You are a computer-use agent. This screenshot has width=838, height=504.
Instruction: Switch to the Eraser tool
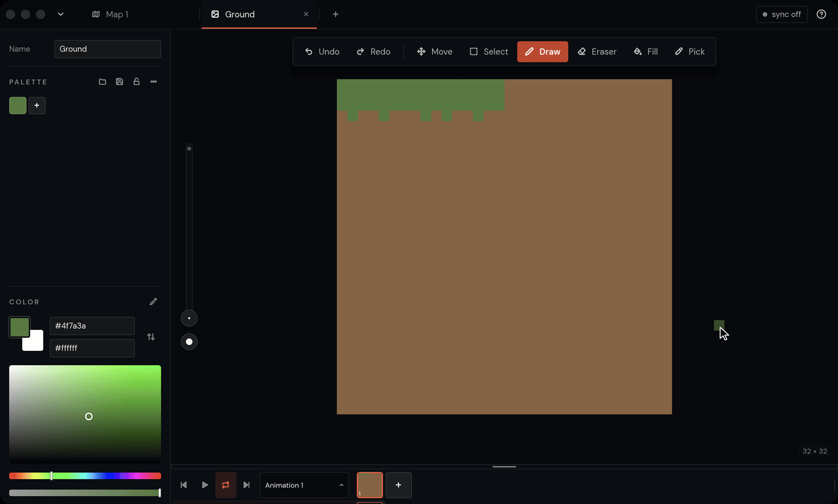click(597, 52)
